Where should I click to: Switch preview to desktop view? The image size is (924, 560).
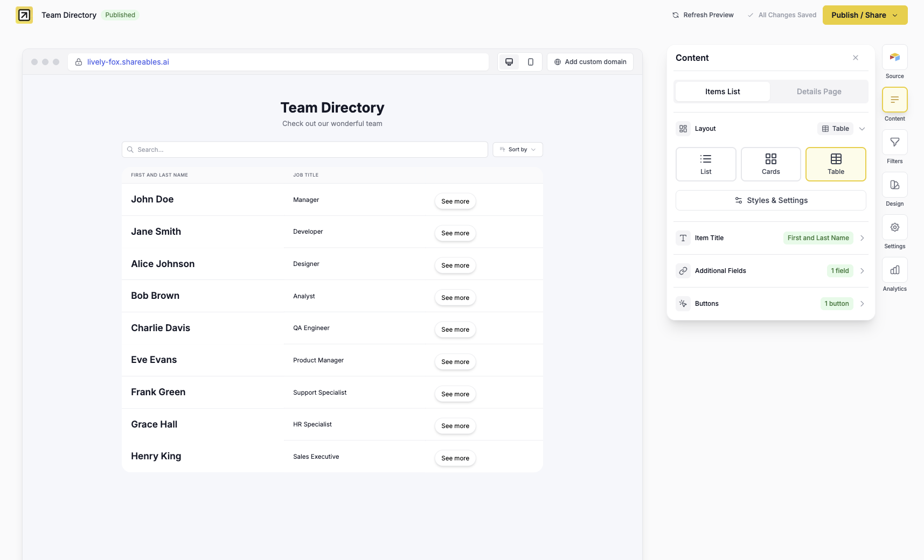point(508,61)
